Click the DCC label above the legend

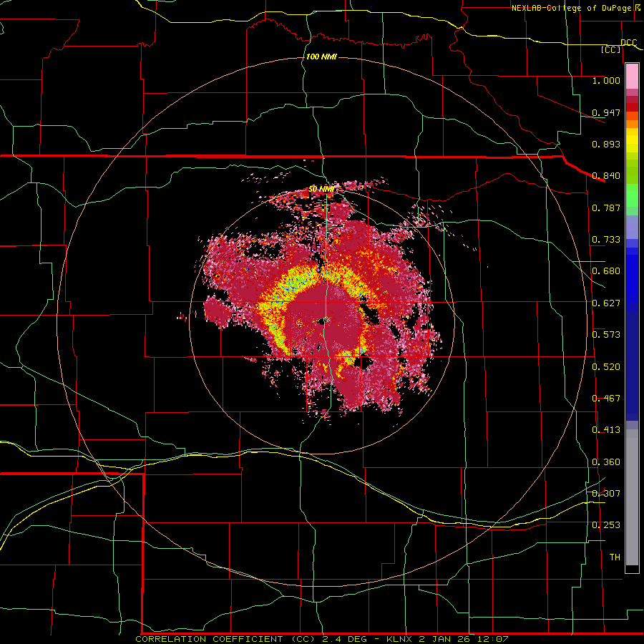[628, 43]
